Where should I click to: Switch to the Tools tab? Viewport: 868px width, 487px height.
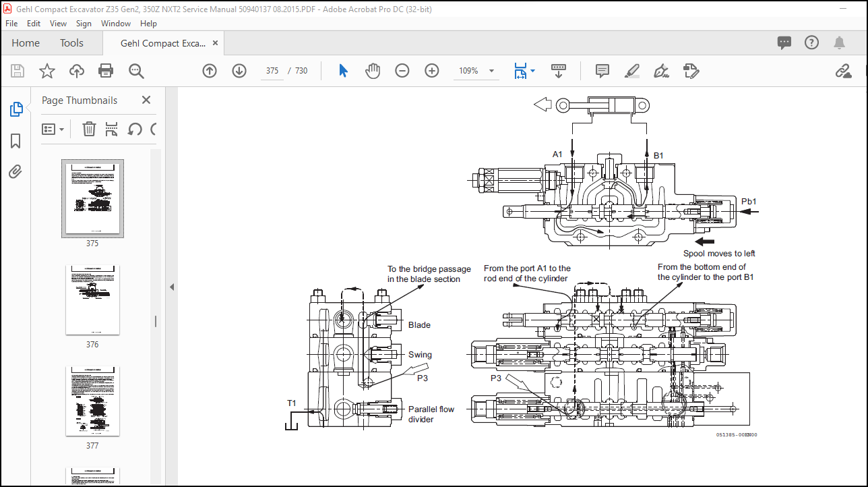coord(71,43)
